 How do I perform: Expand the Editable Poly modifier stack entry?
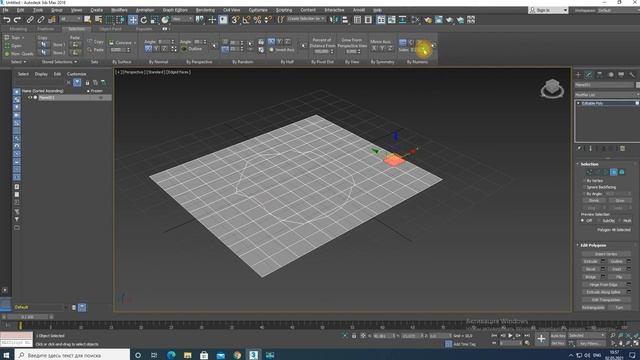coord(578,103)
